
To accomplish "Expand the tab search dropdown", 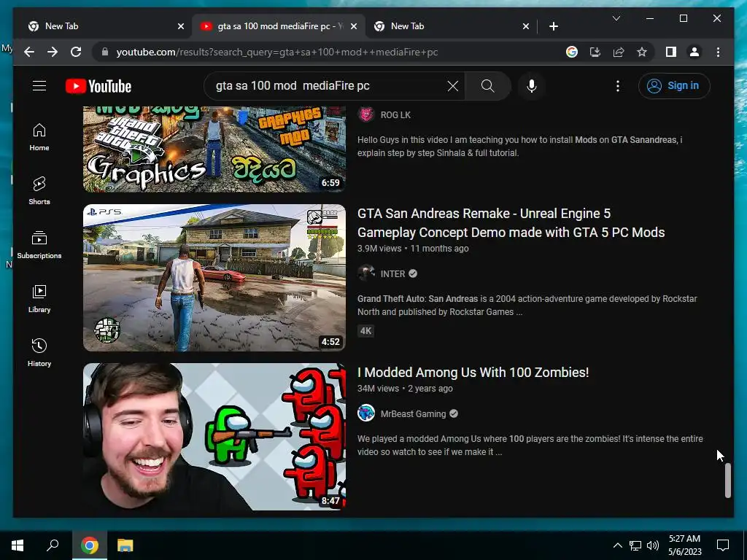I will point(616,18).
